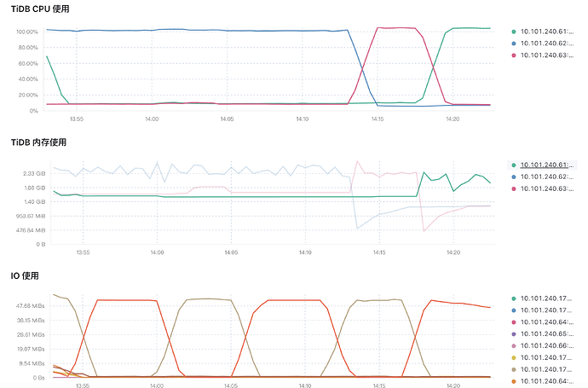Toggle 10.101.240.61 series in TiDB CPU legend
Screen dimensions: 588x388
pyautogui.click(x=549, y=30)
